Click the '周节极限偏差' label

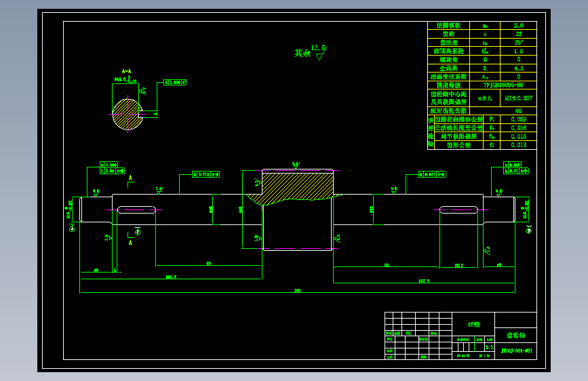click(458, 136)
